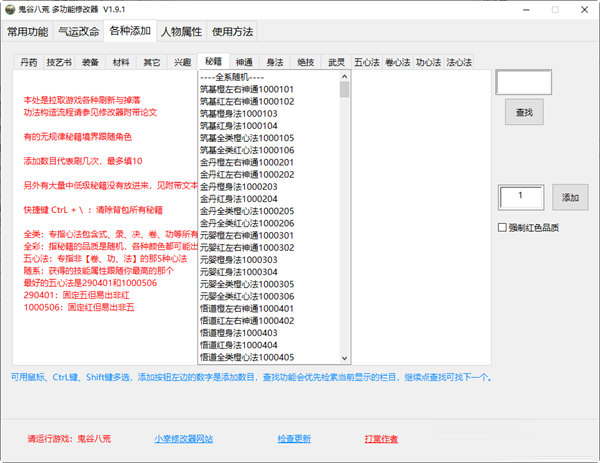This screenshot has width=600, height=463.
Task: Click the list scrollbar down arrow
Action: [344, 358]
